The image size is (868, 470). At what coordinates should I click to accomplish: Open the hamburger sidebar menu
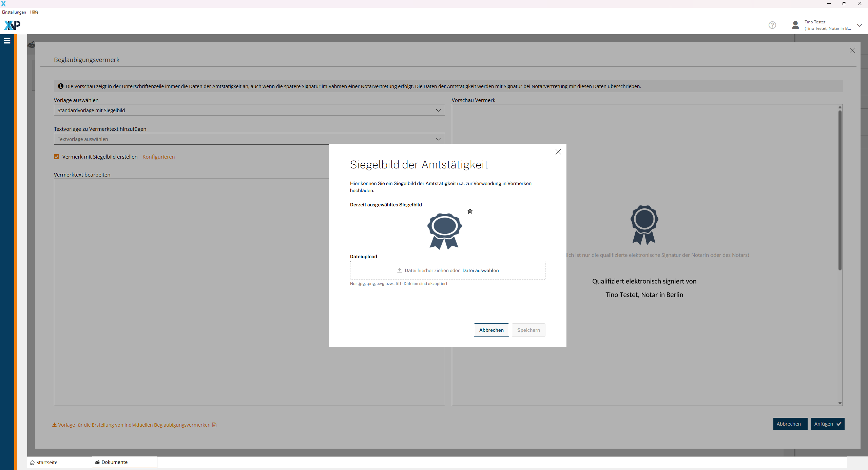coord(7,41)
